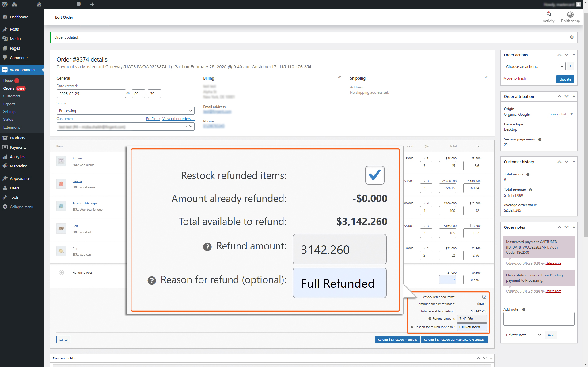Open Customers in WooCommerce submenu
The height and width of the screenshot is (367, 588).
(12, 96)
